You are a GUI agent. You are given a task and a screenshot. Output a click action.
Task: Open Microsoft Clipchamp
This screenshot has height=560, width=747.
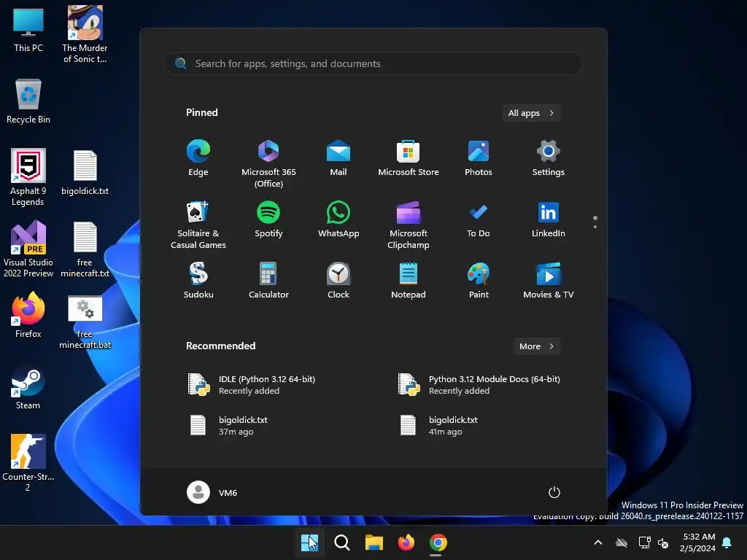409,225
